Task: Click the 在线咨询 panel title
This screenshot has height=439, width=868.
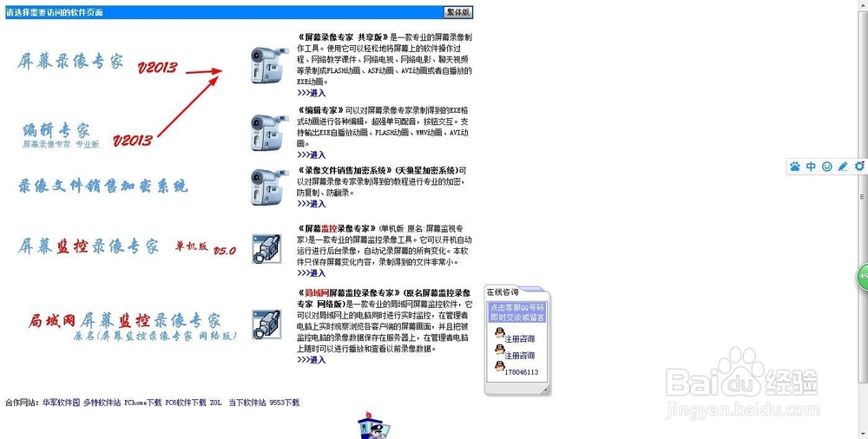Action: tap(502, 292)
